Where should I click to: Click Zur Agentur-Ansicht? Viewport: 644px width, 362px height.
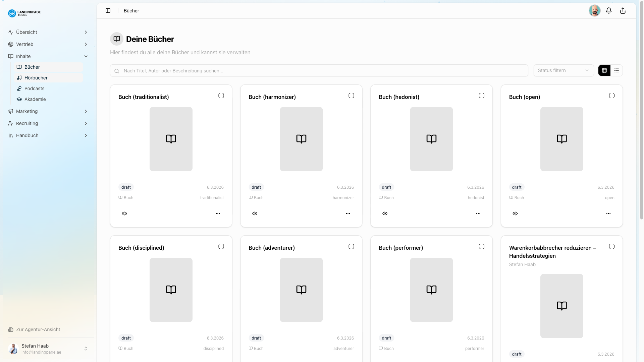pyautogui.click(x=38, y=329)
